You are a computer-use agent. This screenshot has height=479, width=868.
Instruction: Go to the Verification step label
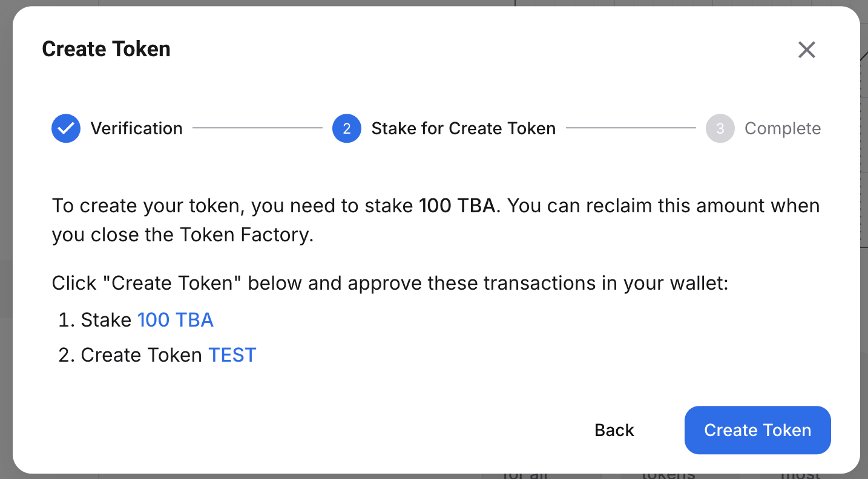136,128
